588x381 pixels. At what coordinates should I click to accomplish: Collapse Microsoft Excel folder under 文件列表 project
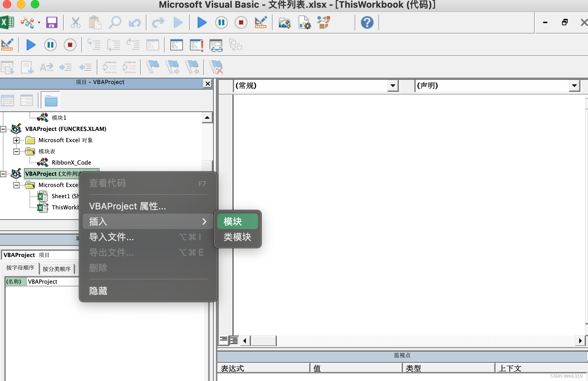pyautogui.click(x=16, y=185)
